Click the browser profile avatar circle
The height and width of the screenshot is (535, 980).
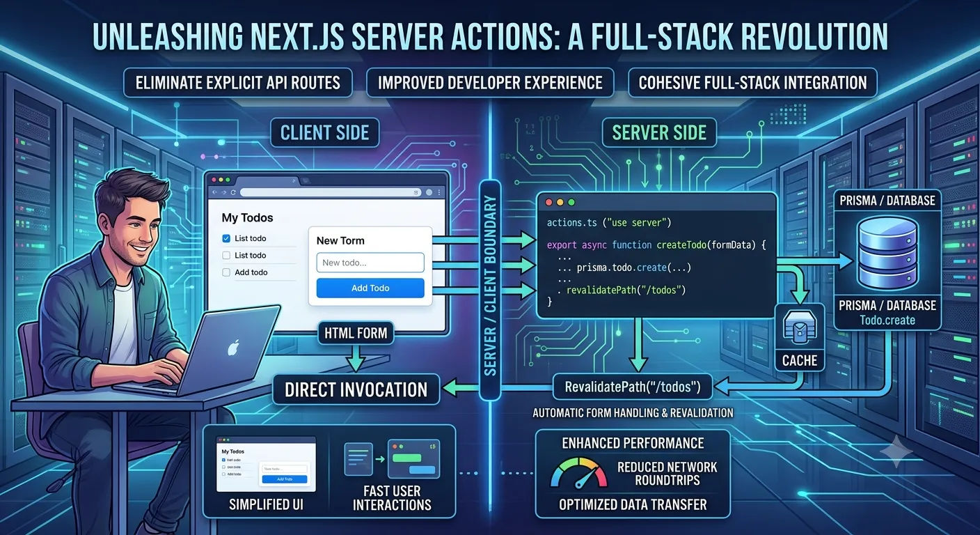pos(429,192)
